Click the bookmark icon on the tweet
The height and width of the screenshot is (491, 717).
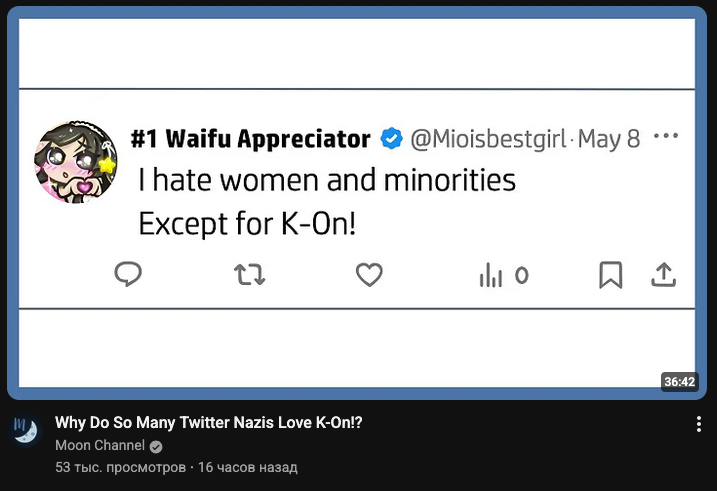click(x=610, y=274)
